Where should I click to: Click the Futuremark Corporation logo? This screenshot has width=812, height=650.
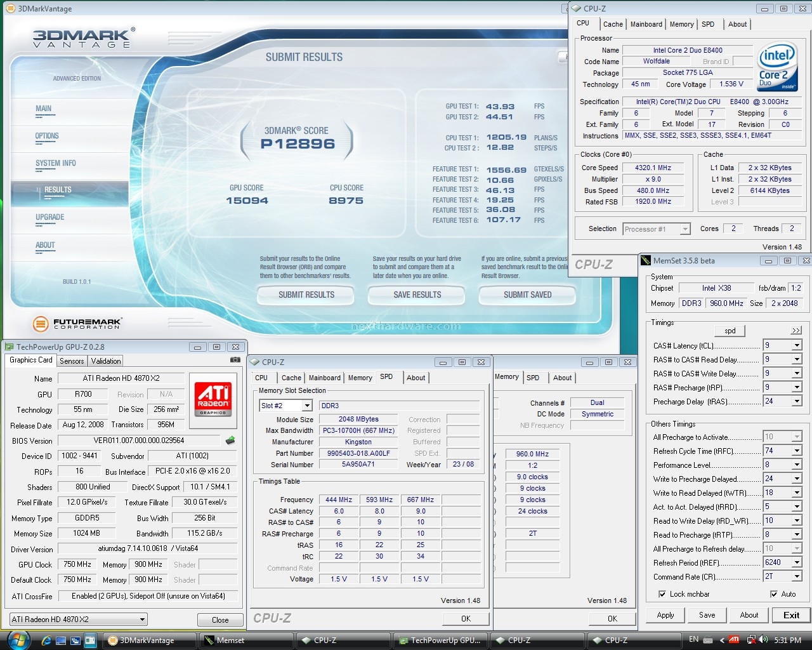(x=77, y=324)
